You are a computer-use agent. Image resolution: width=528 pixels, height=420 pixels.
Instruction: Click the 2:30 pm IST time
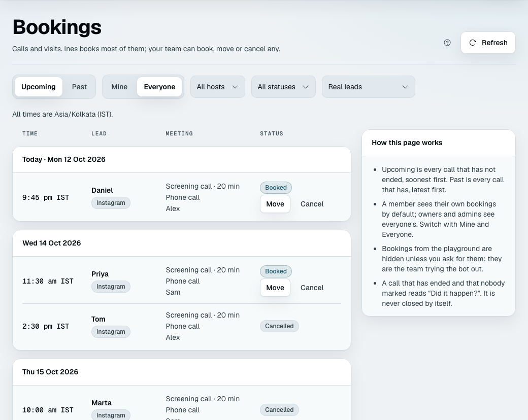[46, 327]
